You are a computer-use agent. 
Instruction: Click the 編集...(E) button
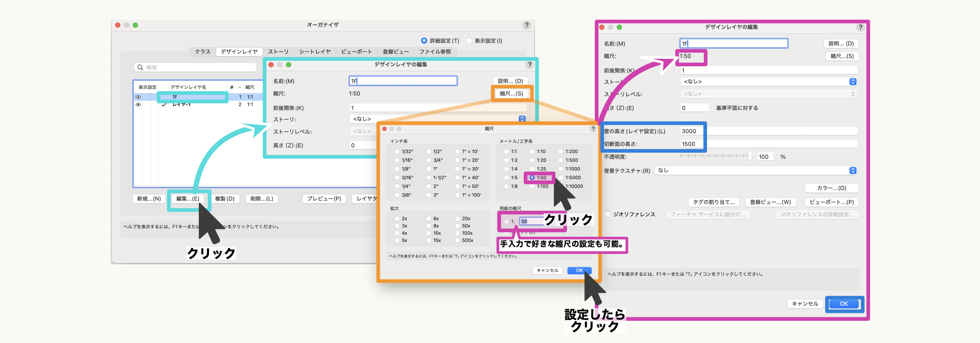coord(188,199)
